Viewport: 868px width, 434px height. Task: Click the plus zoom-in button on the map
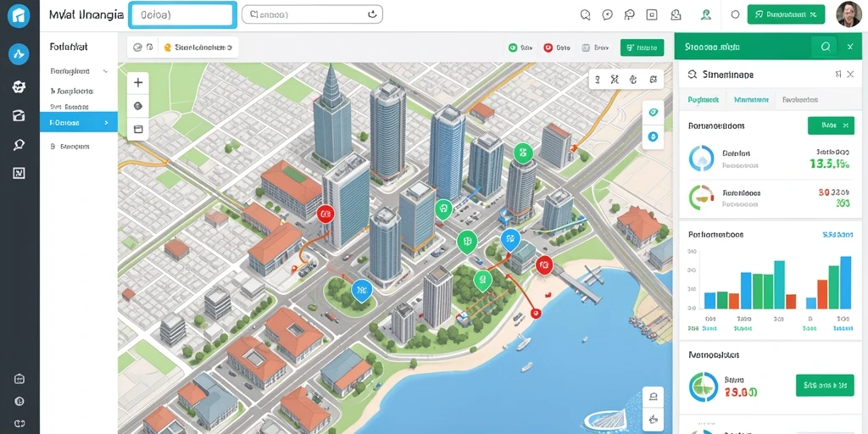[x=138, y=83]
